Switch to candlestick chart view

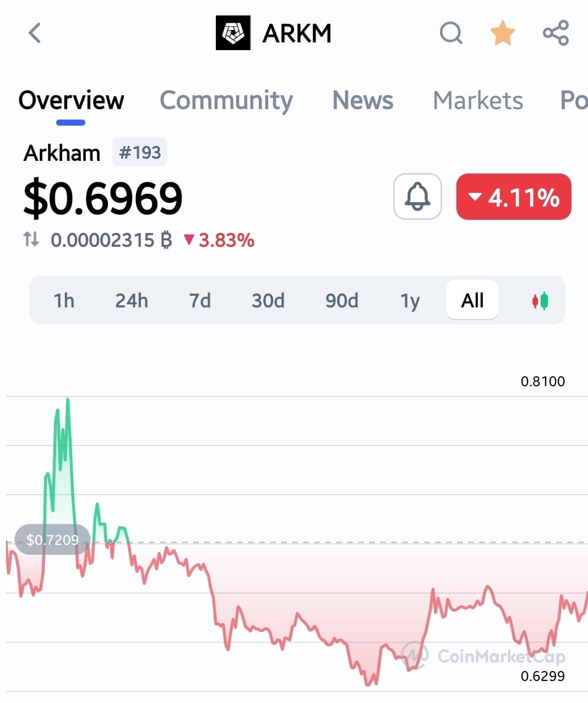(540, 301)
